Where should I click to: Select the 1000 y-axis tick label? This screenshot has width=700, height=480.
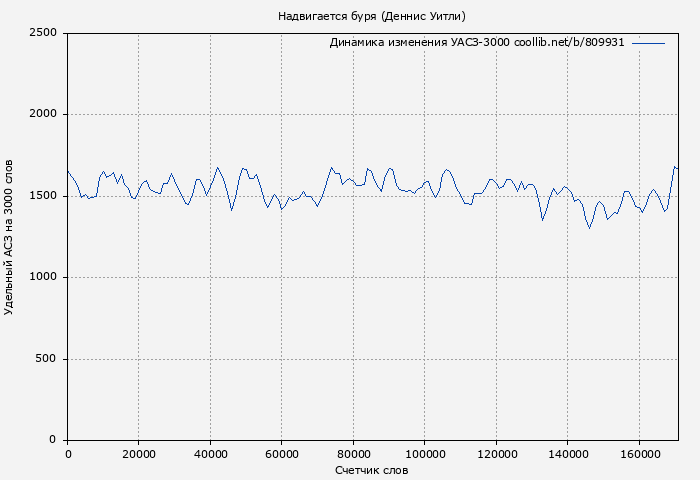tap(46, 277)
